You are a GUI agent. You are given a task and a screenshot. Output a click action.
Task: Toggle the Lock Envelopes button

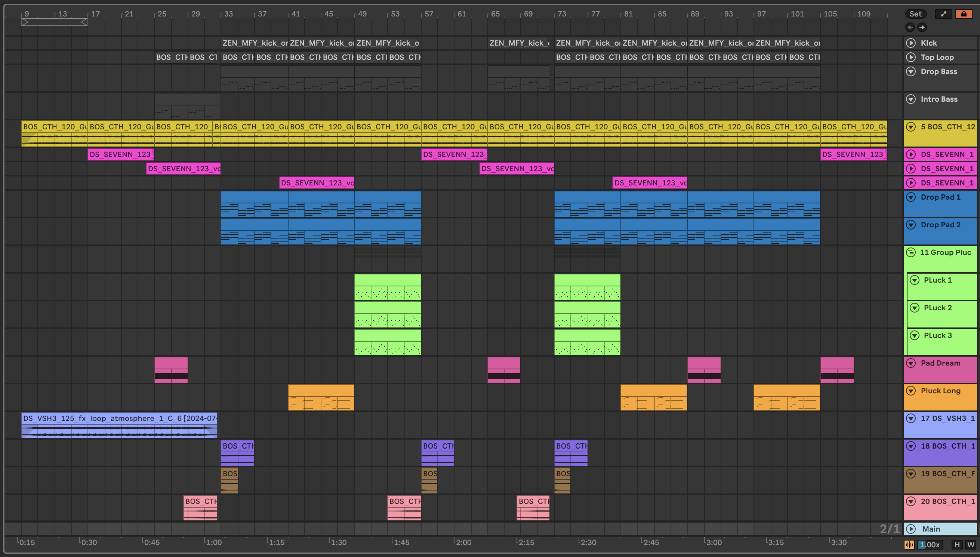[964, 14]
